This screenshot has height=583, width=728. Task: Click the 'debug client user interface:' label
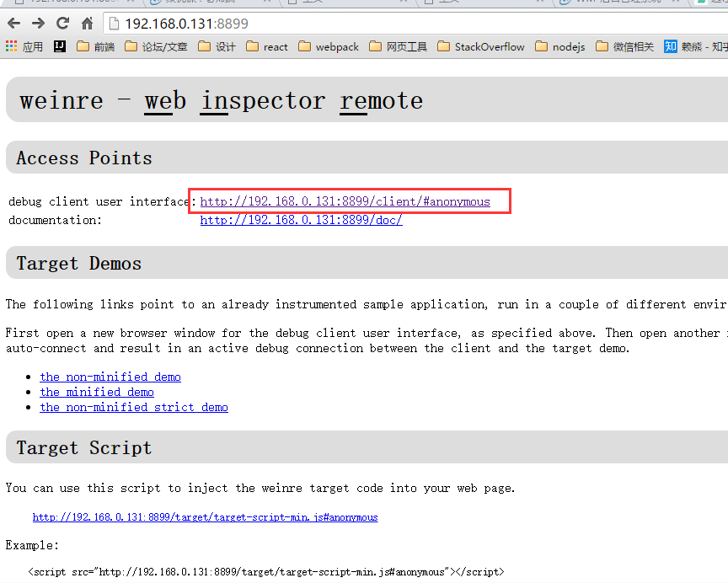(x=102, y=201)
